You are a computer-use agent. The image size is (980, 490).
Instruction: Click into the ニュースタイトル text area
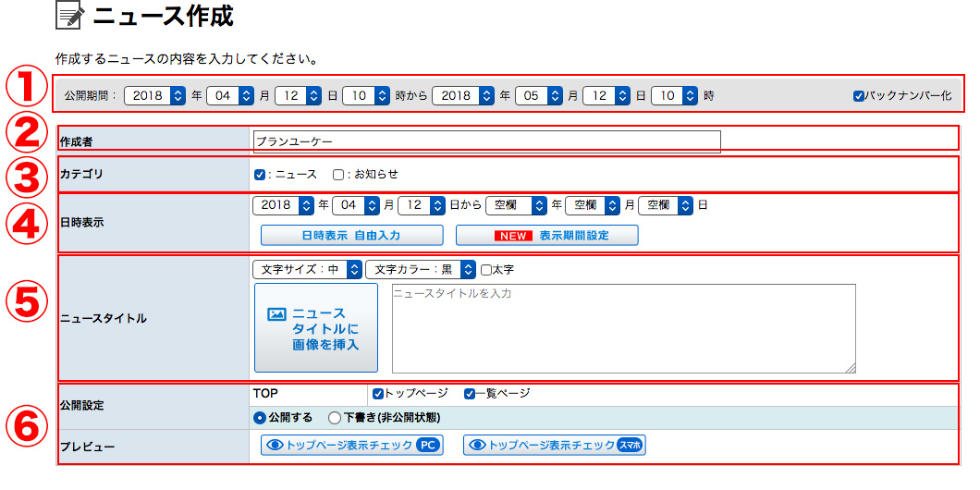coord(623,328)
